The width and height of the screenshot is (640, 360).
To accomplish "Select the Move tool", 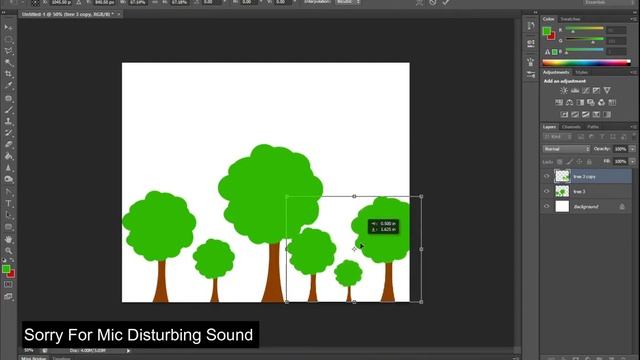I will click(8, 28).
